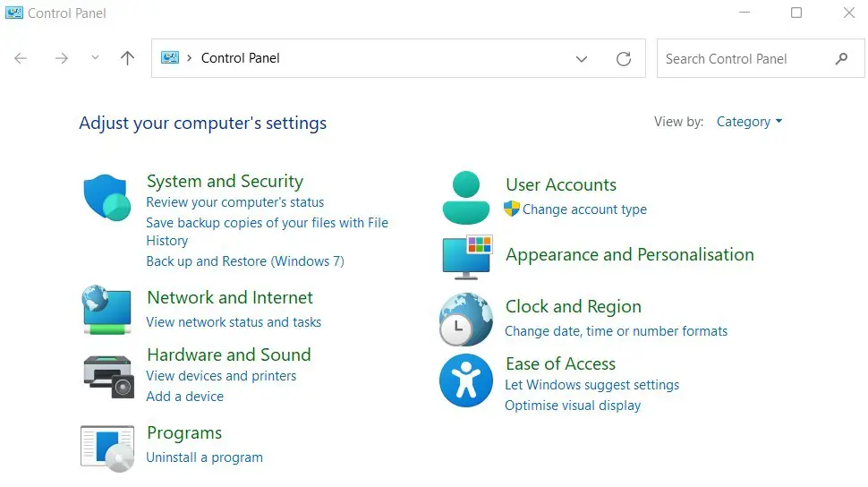Click the Ease of Access icon

pyautogui.click(x=466, y=380)
